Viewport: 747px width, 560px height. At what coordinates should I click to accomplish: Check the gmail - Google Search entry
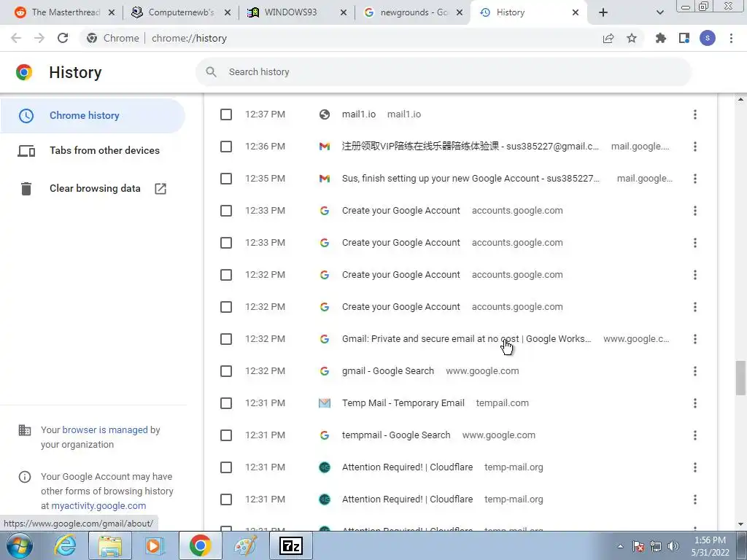click(226, 371)
